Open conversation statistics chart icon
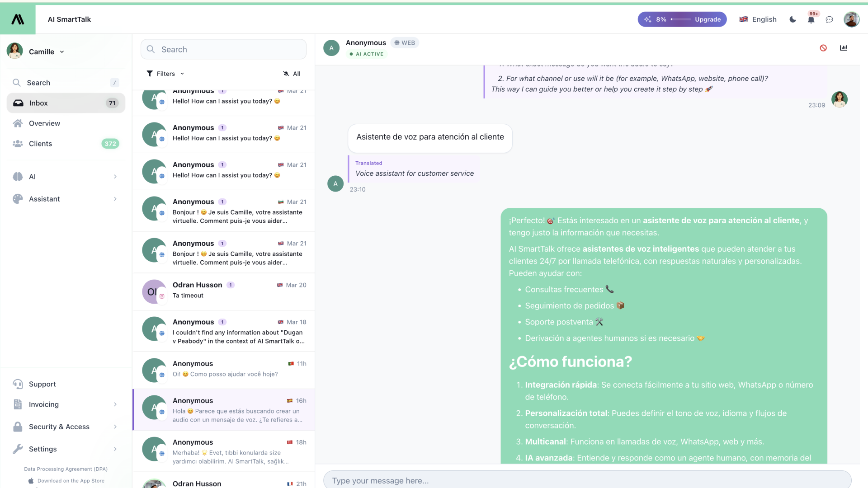The height and width of the screenshot is (488, 868). coord(844,48)
